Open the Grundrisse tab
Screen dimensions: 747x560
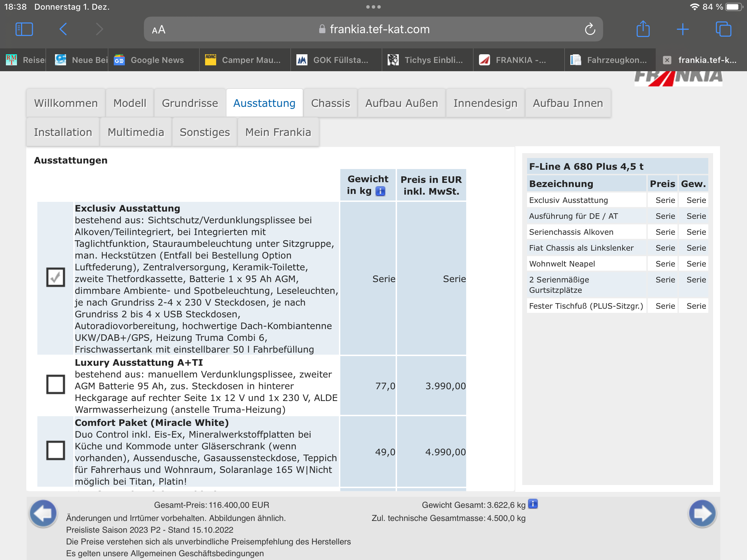point(190,103)
